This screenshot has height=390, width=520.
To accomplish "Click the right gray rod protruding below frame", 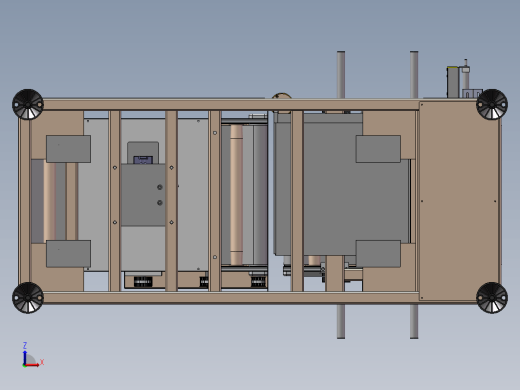I will tap(414, 321).
